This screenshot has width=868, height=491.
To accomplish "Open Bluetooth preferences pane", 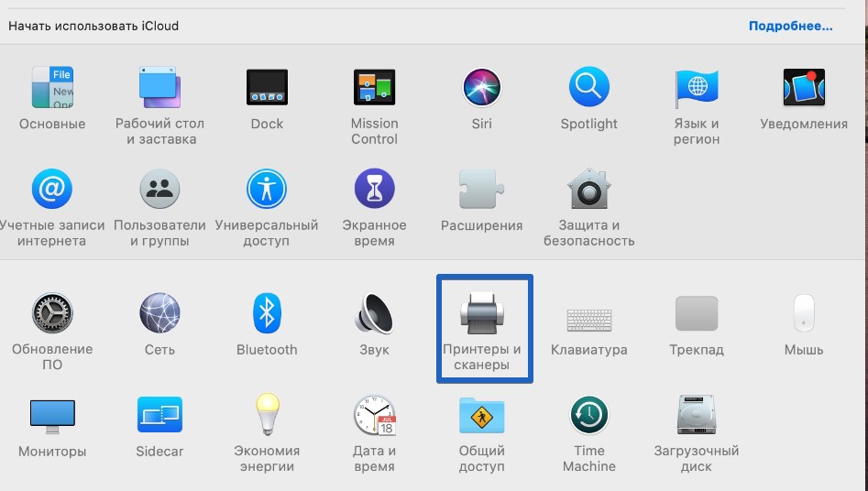I will pyautogui.click(x=267, y=314).
